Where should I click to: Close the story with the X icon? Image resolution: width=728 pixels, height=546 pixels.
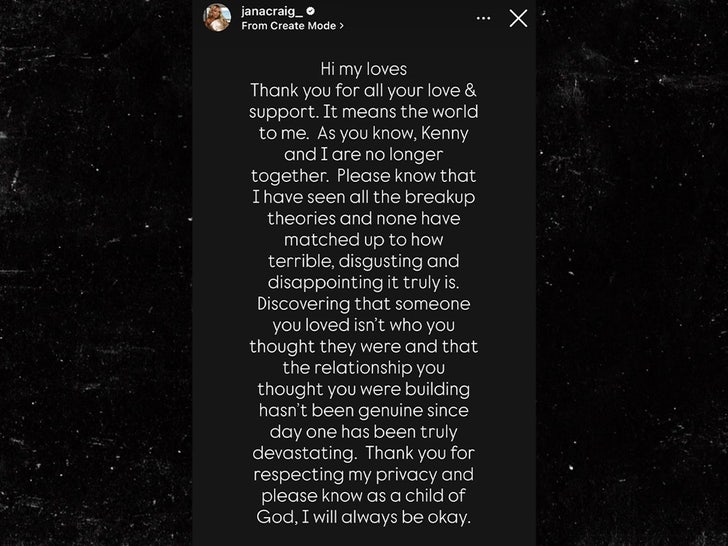click(518, 18)
